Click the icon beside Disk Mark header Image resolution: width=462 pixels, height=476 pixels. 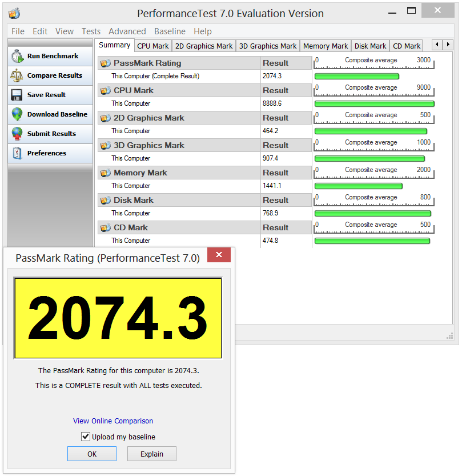click(106, 200)
